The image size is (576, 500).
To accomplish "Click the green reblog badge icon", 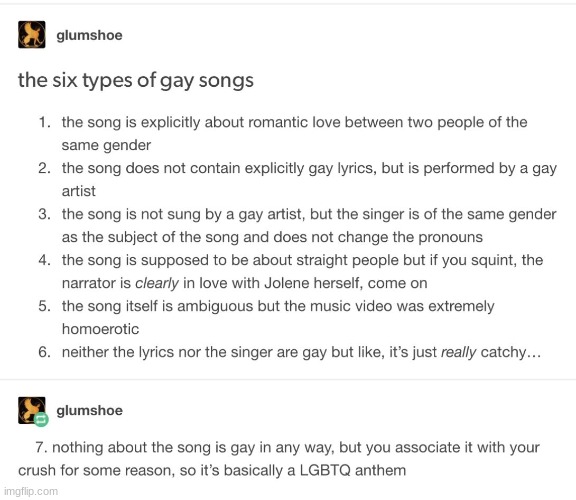I will click(x=41, y=419).
